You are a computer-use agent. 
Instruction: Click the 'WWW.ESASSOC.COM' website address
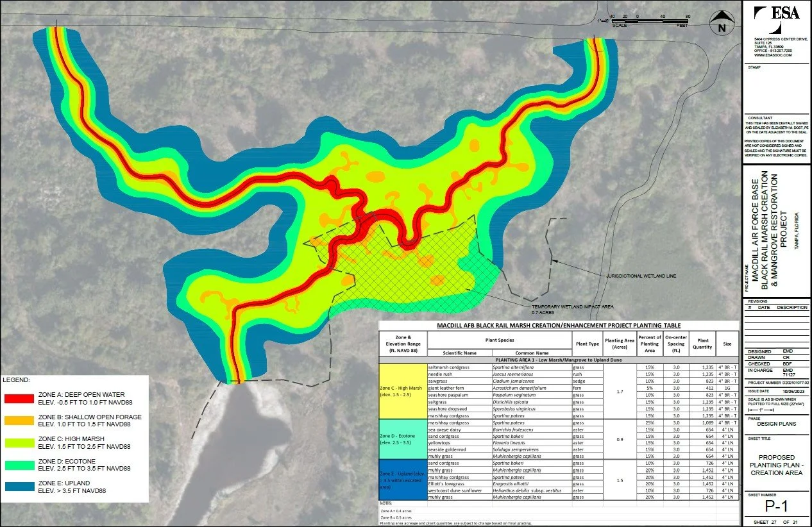click(x=773, y=56)
